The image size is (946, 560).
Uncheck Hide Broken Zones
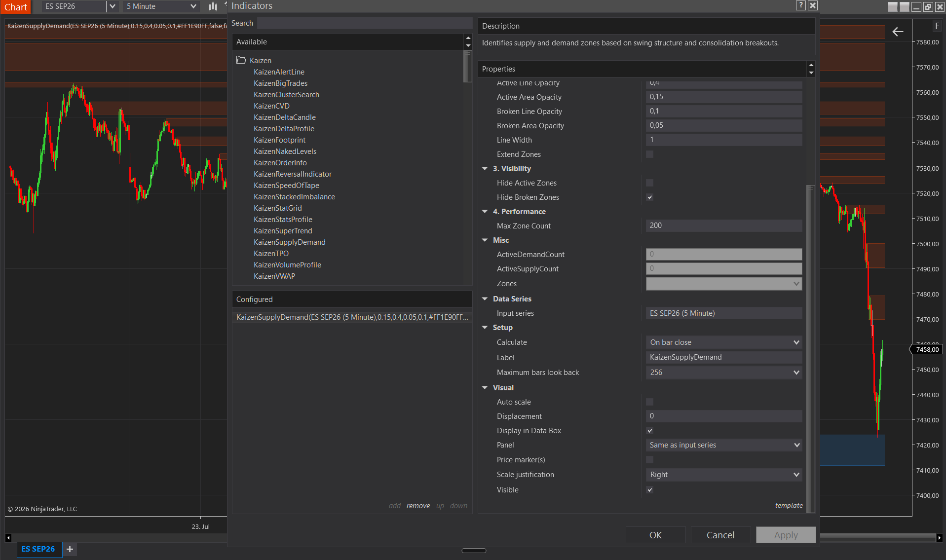pos(650,197)
